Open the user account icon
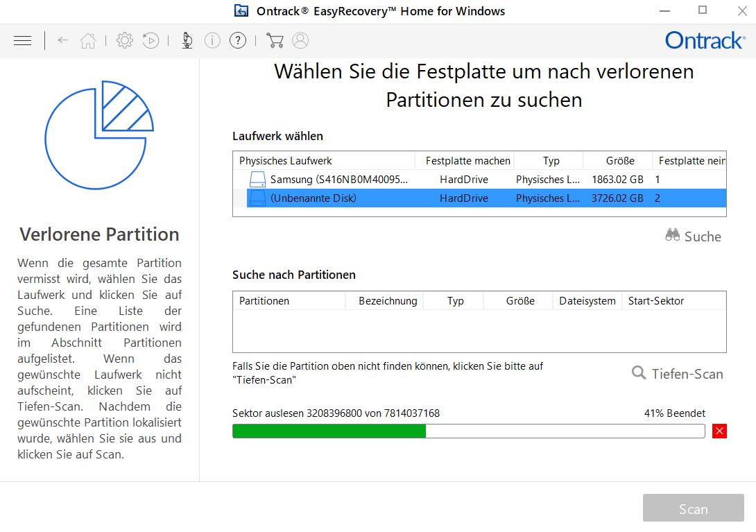The width and height of the screenshot is (756, 532). click(300, 40)
